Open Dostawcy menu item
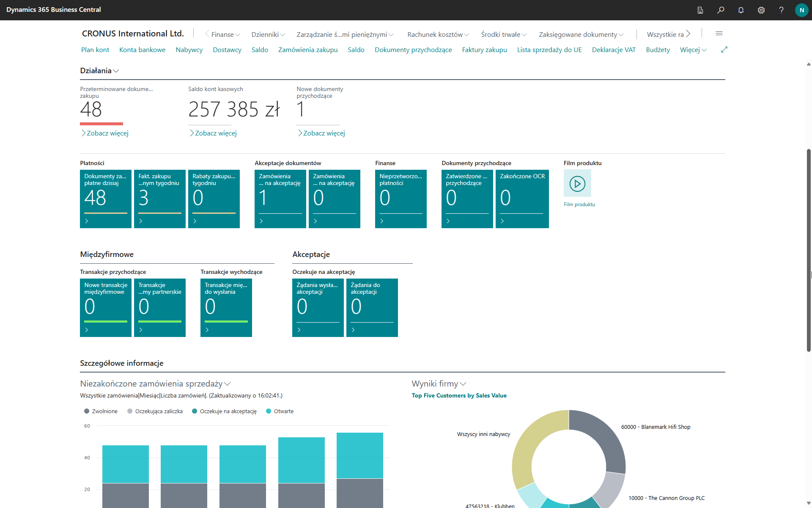Viewport: 812px width, 508px height. tap(227, 50)
